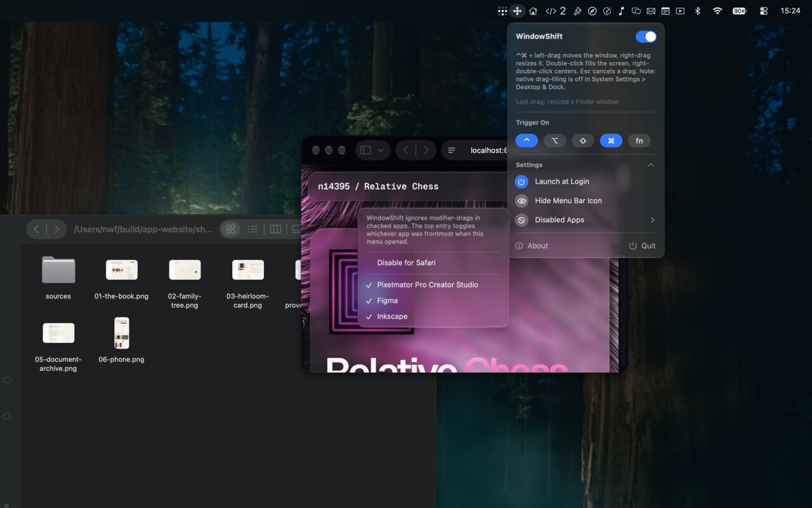Click the Hide Menu Bar Icon eye icon
The width and height of the screenshot is (812, 508).
click(x=521, y=201)
